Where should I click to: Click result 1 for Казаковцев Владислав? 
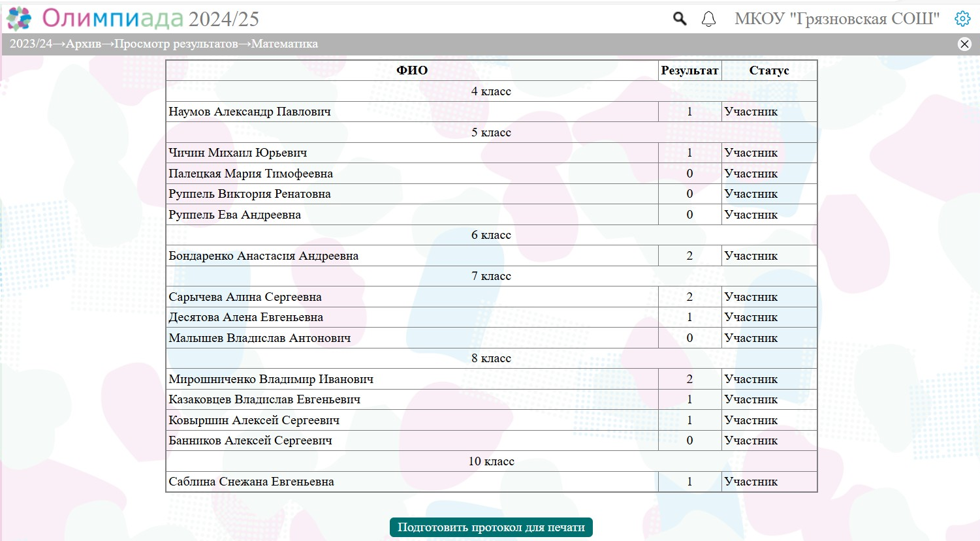689,399
